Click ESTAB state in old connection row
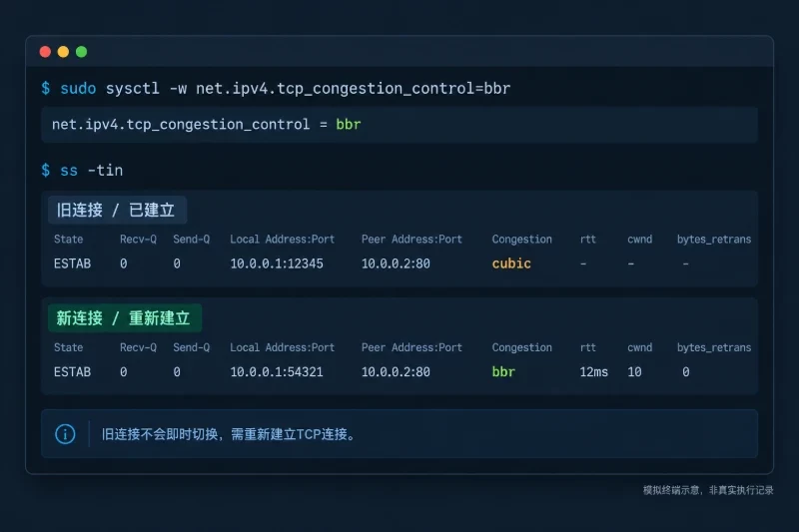The image size is (799, 532). 72,264
